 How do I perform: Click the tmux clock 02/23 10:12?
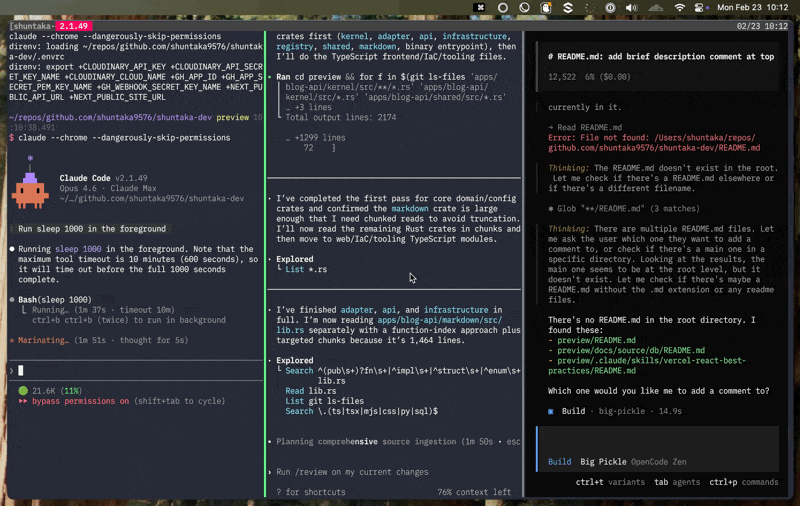[762, 26]
